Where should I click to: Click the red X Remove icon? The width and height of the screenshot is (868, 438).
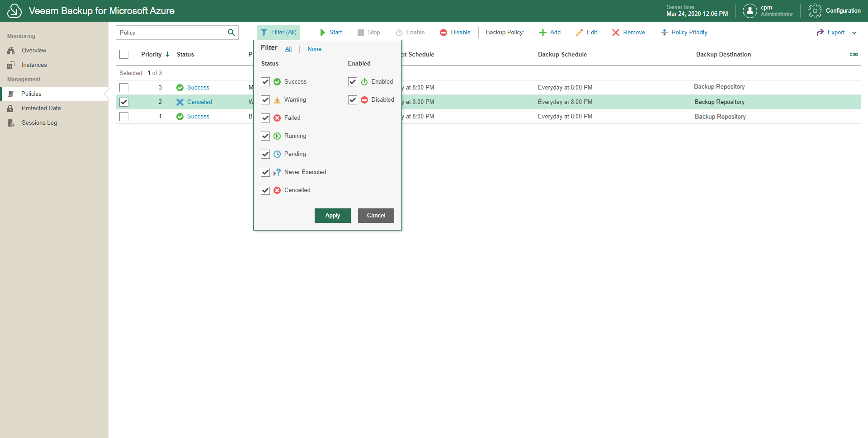(x=616, y=33)
